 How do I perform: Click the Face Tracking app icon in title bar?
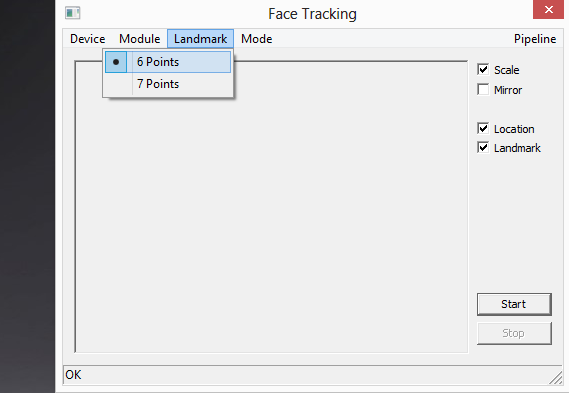click(x=73, y=13)
